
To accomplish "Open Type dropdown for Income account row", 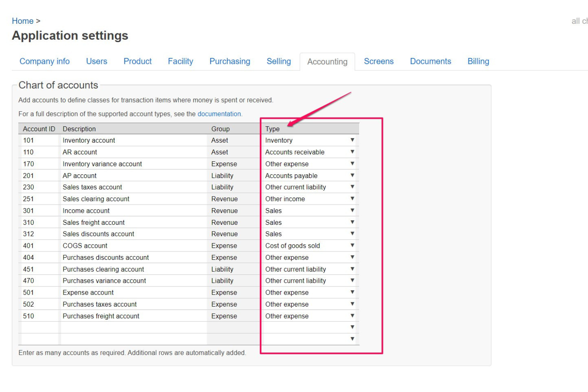I will tap(310, 211).
